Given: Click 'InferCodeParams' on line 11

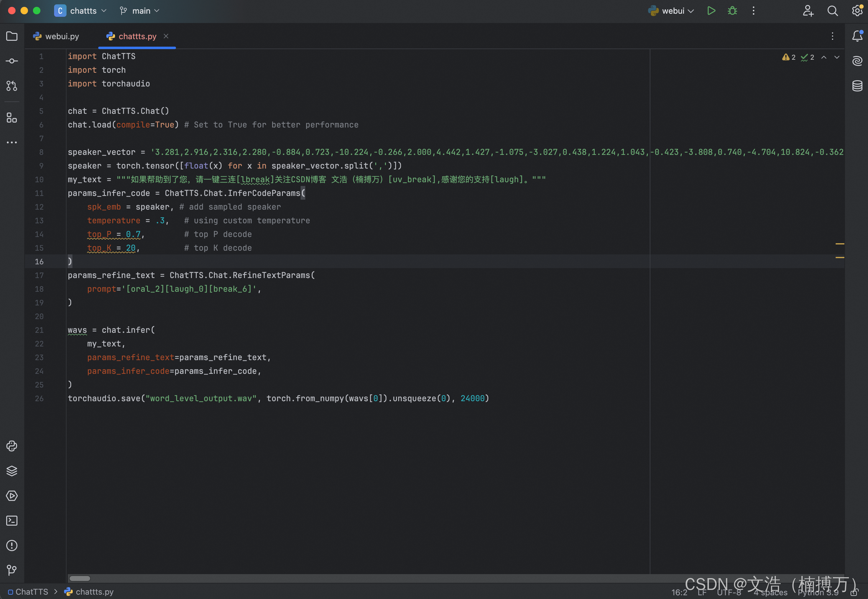Looking at the screenshot, I should 264,193.
